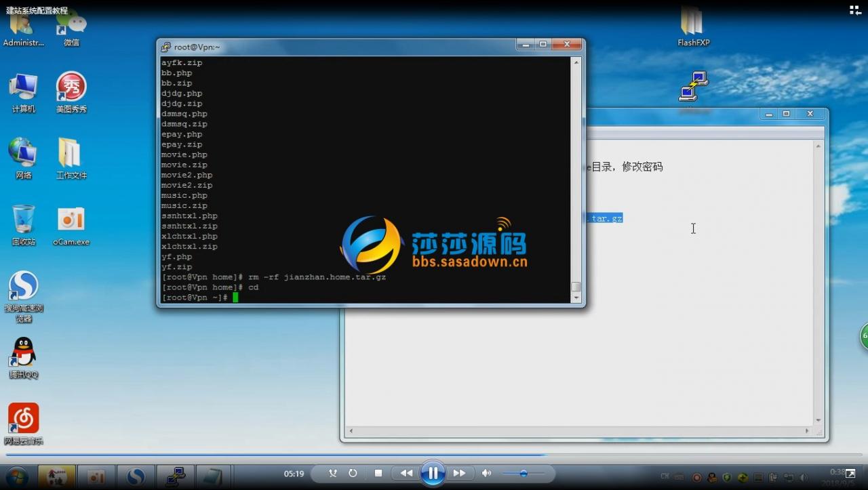Click Notepad vertical scrollbar down arrow

(818, 420)
